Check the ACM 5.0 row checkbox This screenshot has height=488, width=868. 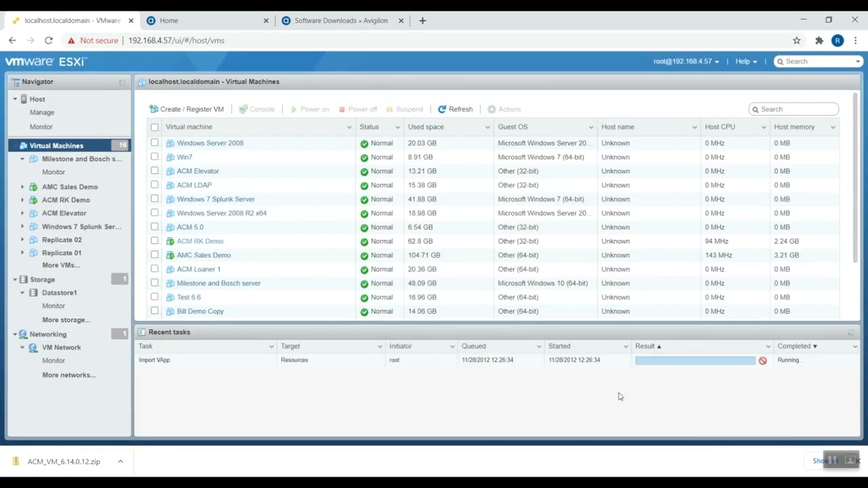155,227
